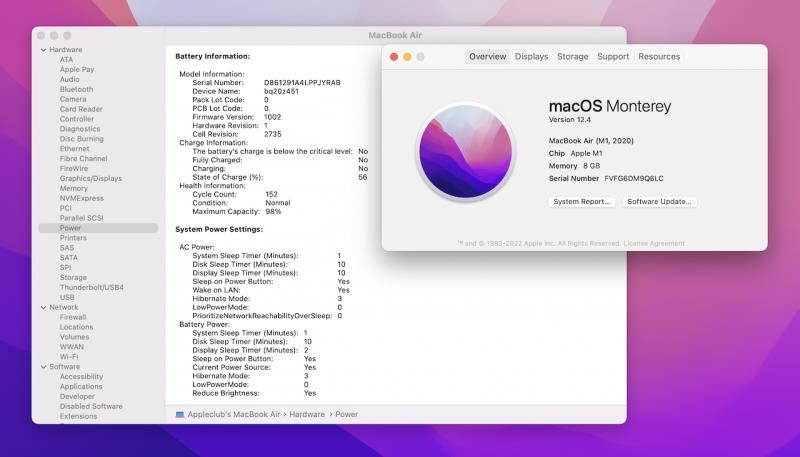800x457 pixels.
Task: Collapse the Network disclosure triangle
Action: click(x=43, y=307)
